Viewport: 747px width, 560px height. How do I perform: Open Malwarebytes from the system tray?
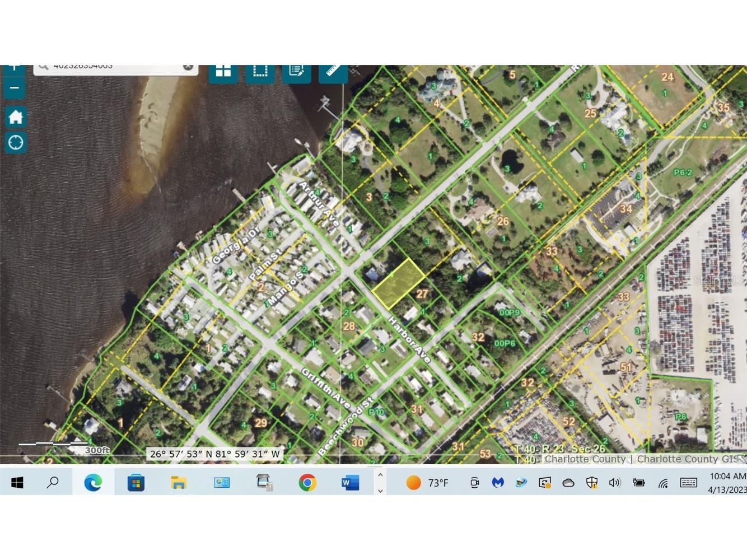point(498,482)
